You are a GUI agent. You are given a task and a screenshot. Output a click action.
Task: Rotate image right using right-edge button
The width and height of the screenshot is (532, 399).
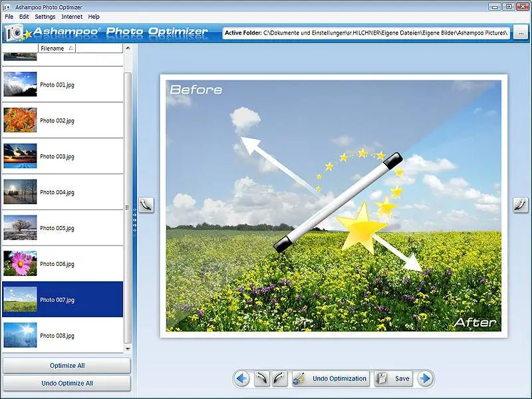tap(521, 205)
